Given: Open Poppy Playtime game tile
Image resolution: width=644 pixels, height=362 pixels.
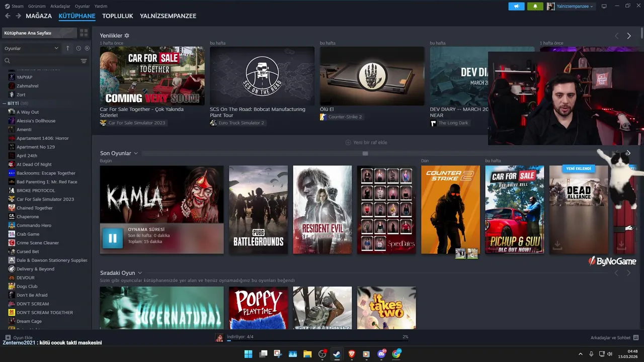Looking at the screenshot, I should tap(258, 308).
